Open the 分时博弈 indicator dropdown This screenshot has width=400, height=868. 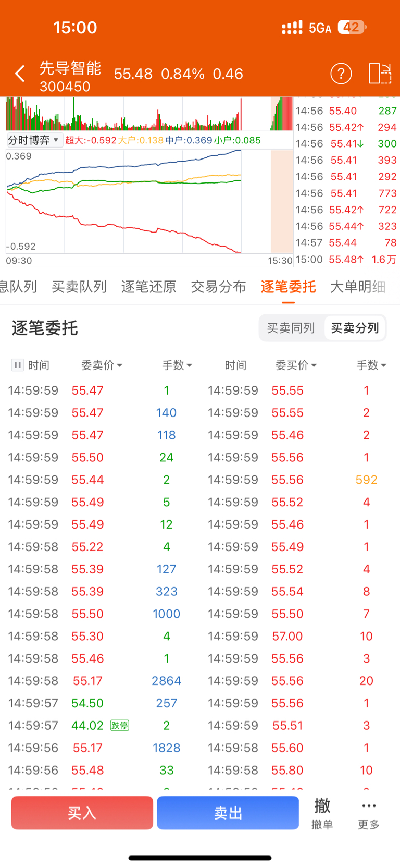point(34,140)
